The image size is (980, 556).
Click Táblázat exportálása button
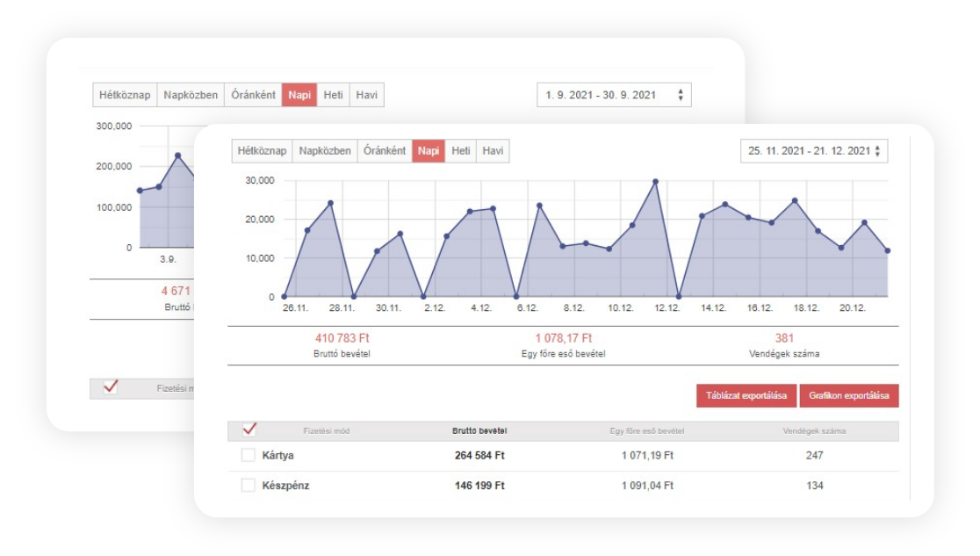coord(746,396)
